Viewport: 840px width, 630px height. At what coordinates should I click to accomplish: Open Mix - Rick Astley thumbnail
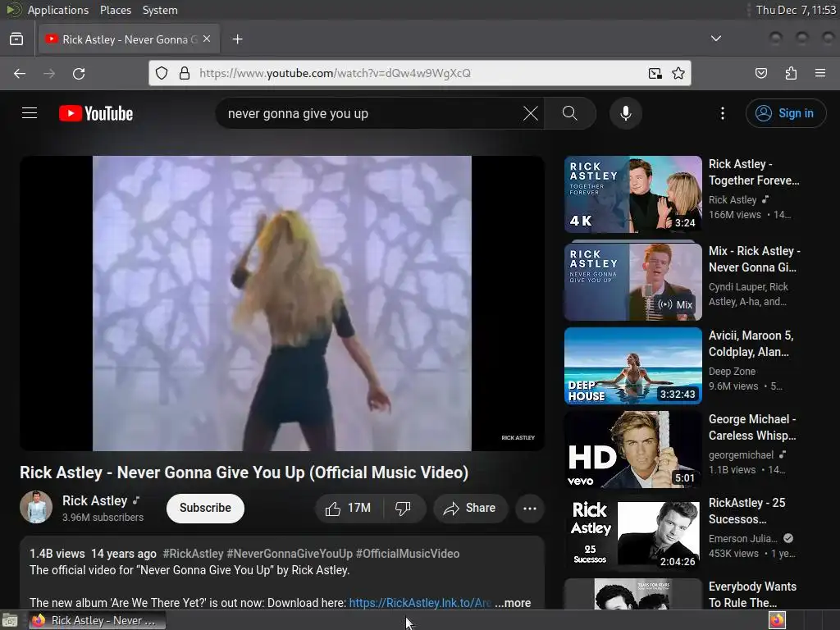click(632, 282)
